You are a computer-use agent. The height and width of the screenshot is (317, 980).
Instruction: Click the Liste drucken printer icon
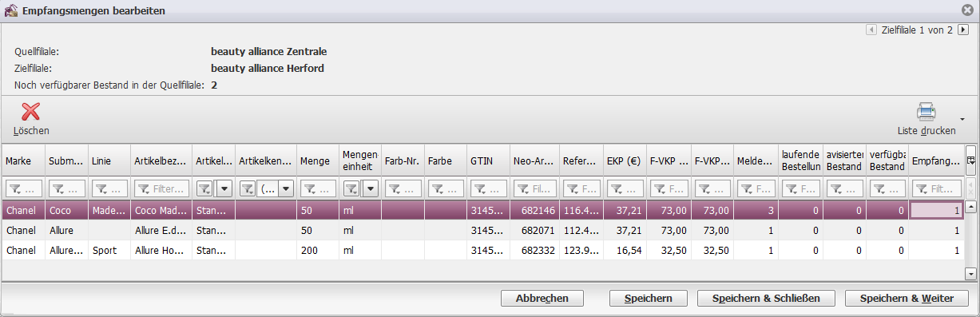pyautogui.click(x=926, y=112)
